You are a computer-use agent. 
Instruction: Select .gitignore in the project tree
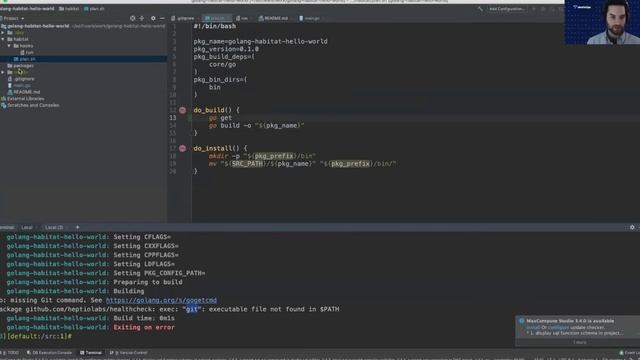point(21,79)
